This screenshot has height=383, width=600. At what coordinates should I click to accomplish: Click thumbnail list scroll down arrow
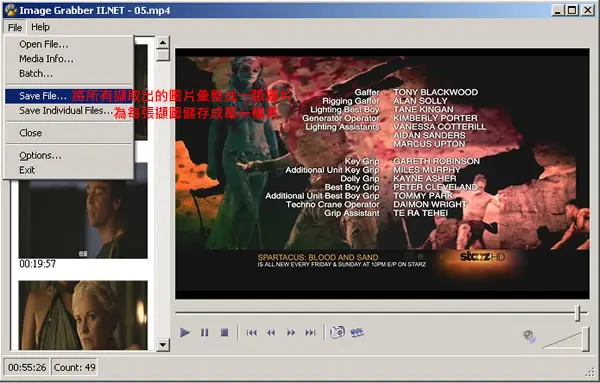pyautogui.click(x=163, y=345)
